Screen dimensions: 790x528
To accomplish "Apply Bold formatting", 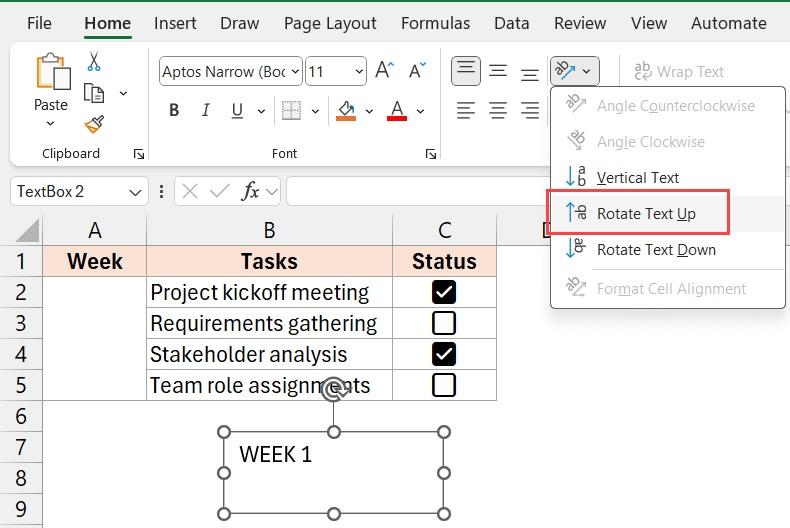I will point(174,111).
